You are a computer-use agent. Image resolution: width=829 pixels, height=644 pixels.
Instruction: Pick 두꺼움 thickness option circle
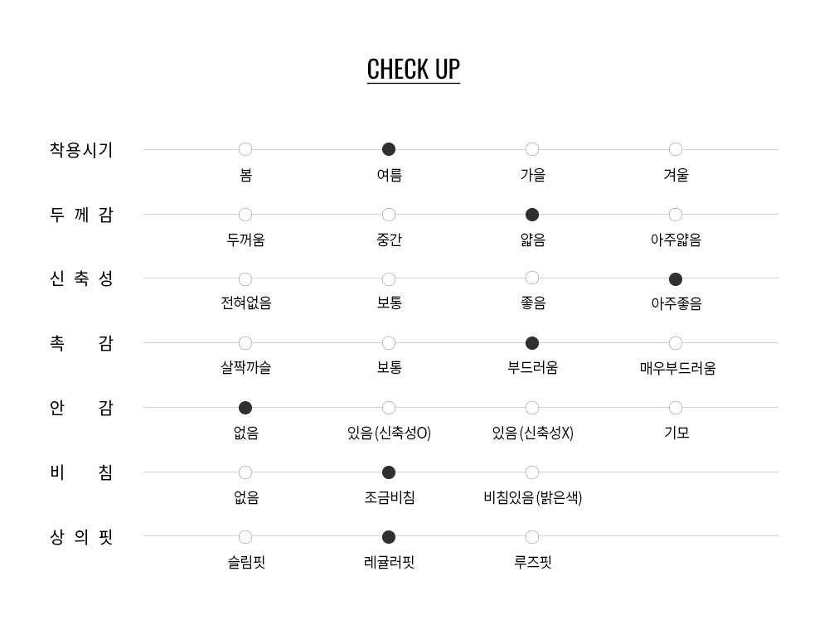point(245,215)
